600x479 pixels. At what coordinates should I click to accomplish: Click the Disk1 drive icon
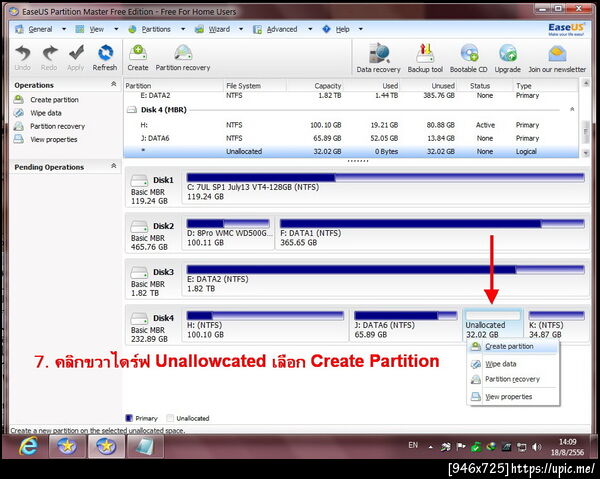(139, 180)
